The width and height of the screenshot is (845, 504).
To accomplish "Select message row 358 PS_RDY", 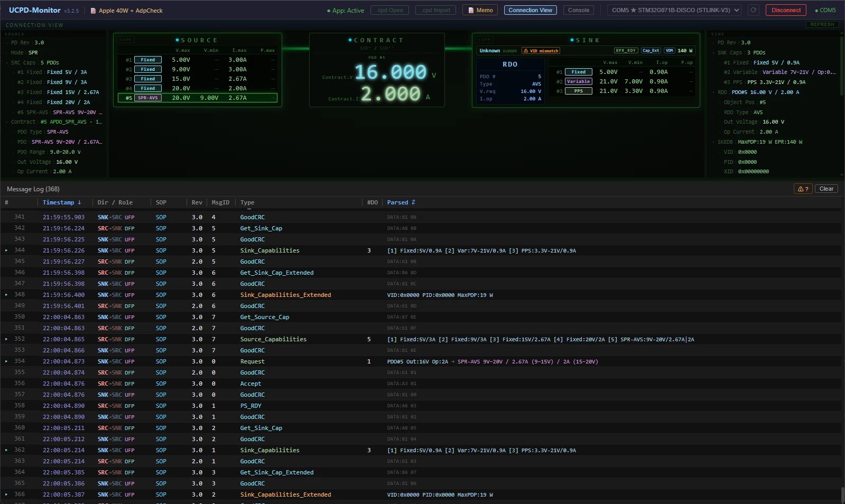I will 421,406.
